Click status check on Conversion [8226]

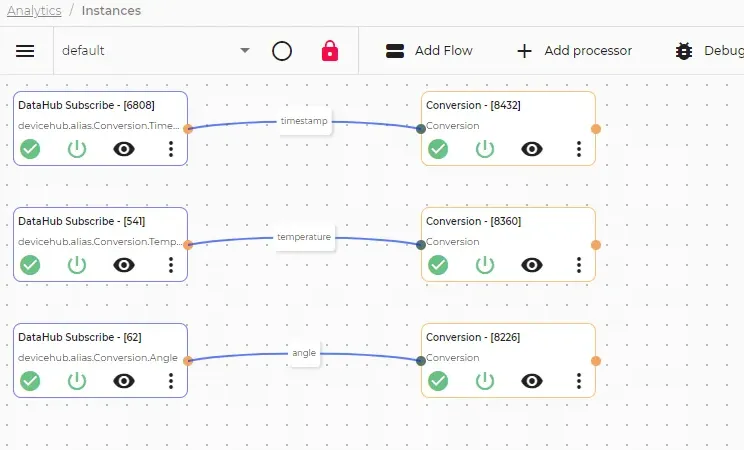point(438,381)
